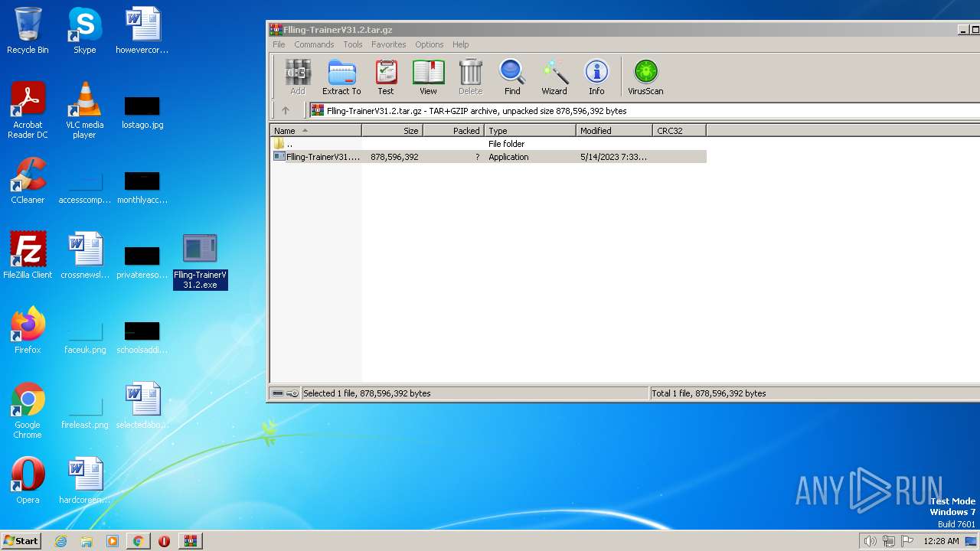Screen dimensions: 980x551
Task: Click media player taskbar icon
Action: pyautogui.click(x=113, y=541)
